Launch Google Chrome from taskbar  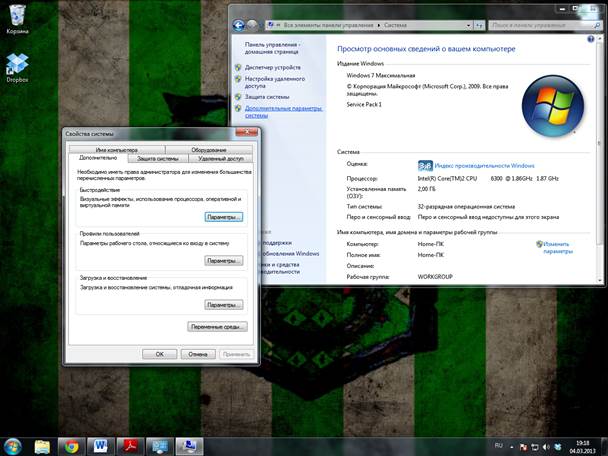coord(71,447)
